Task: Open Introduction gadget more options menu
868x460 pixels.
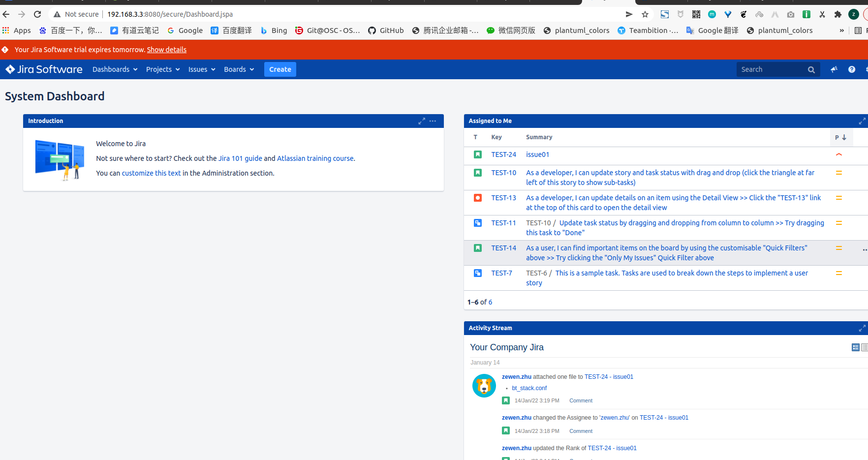Action: click(433, 121)
